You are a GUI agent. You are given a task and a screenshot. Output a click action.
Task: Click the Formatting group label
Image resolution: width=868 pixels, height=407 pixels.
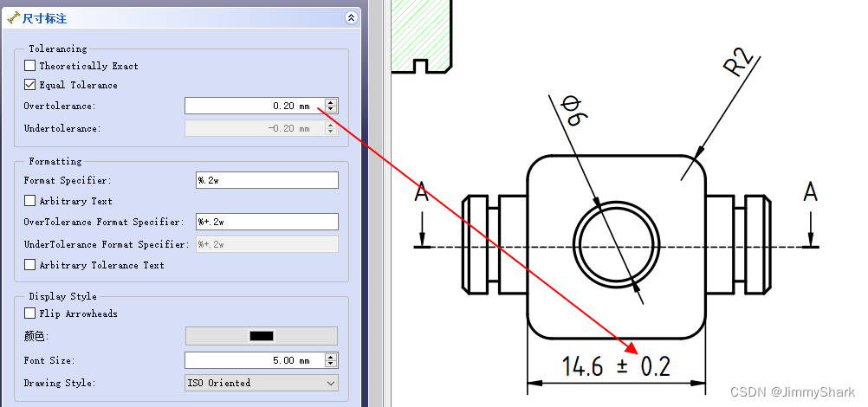(x=55, y=161)
